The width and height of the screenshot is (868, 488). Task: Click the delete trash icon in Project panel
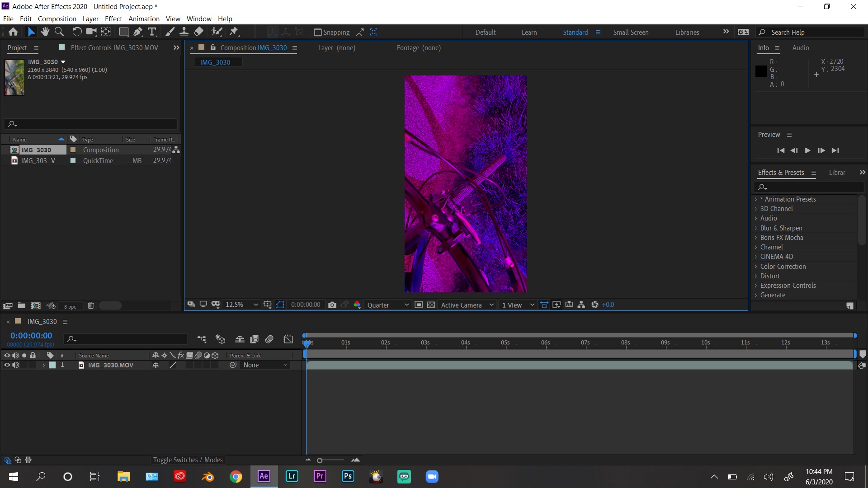[x=90, y=306]
